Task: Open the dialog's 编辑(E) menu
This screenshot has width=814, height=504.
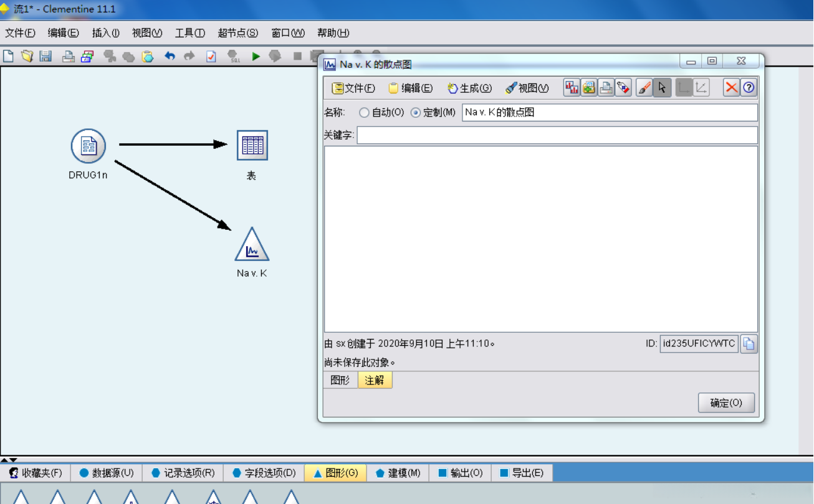Action: pos(410,88)
